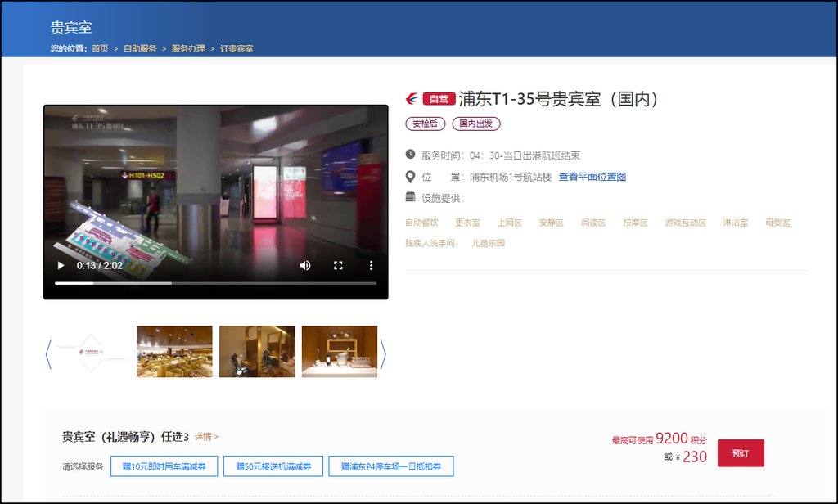This screenshot has width=838, height=504.
Task: Click the 04：30-当日出港航班结束 service time text
Action: 525,155
